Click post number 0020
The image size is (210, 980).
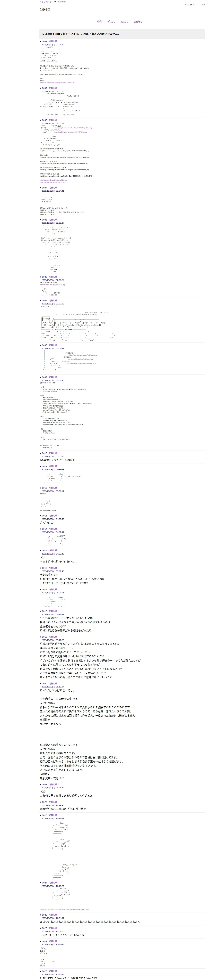[45, 684]
